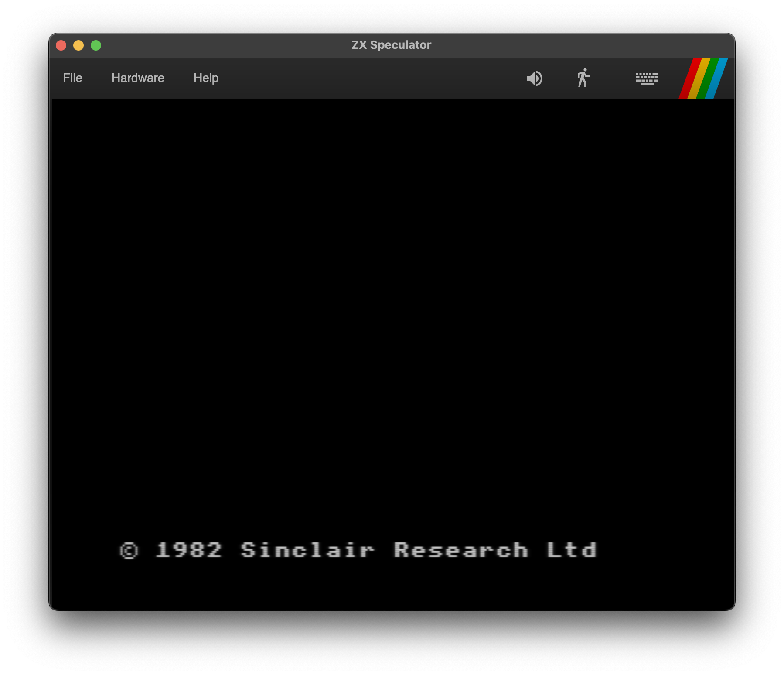
Task: Maximize the ZX Speculator window
Action: click(x=96, y=45)
